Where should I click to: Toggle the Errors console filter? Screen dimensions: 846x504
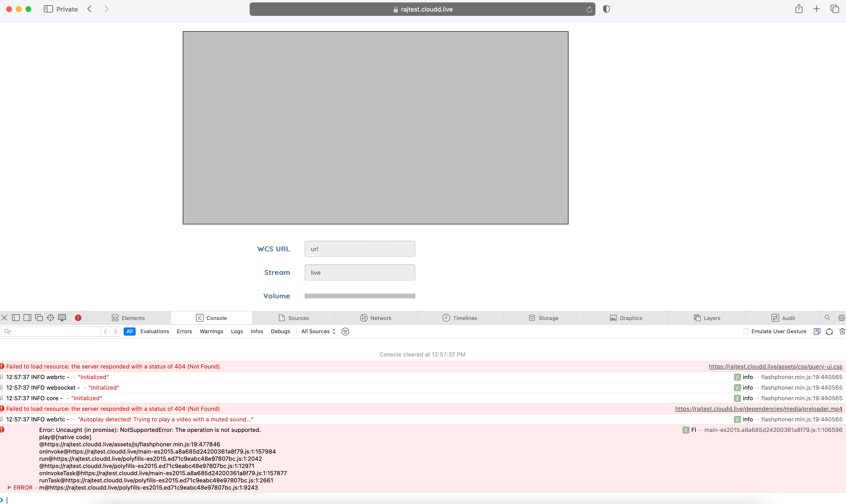(x=184, y=332)
